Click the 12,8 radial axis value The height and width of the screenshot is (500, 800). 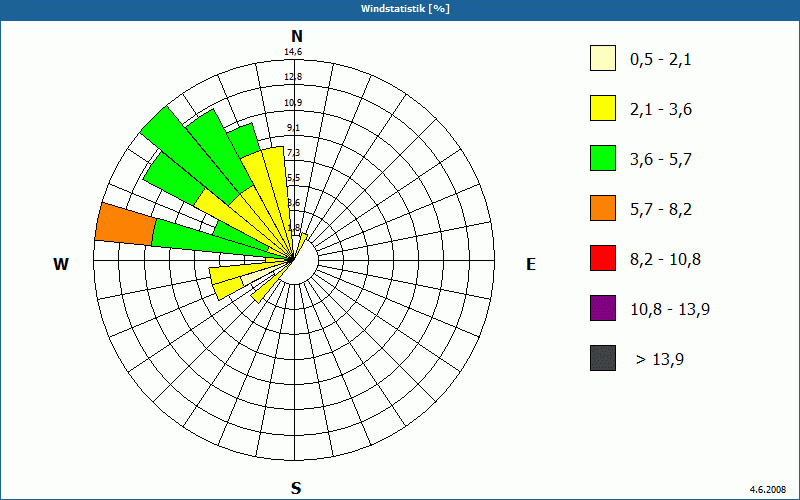(x=293, y=77)
